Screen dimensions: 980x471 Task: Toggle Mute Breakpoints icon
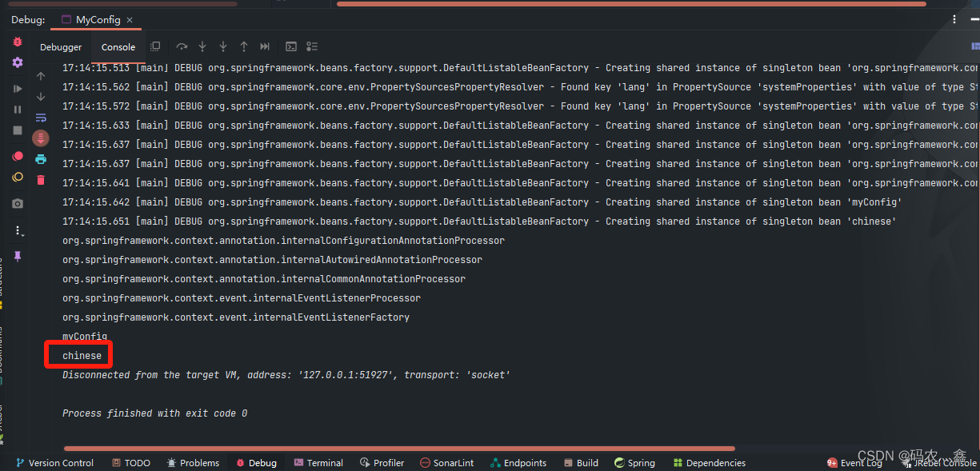click(18, 177)
